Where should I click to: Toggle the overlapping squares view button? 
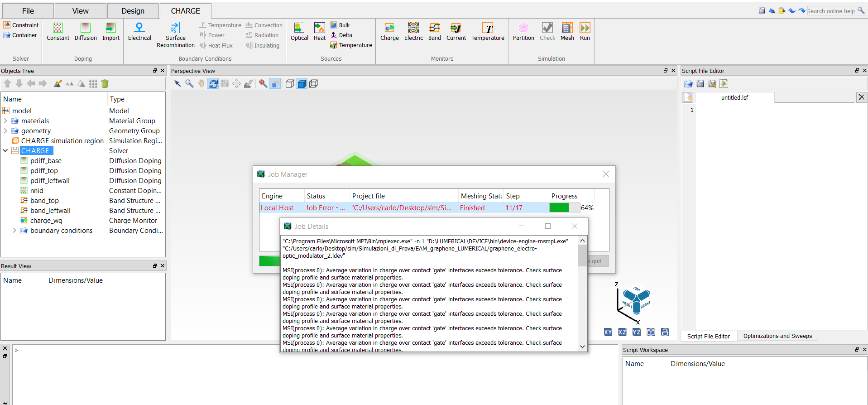click(275, 83)
